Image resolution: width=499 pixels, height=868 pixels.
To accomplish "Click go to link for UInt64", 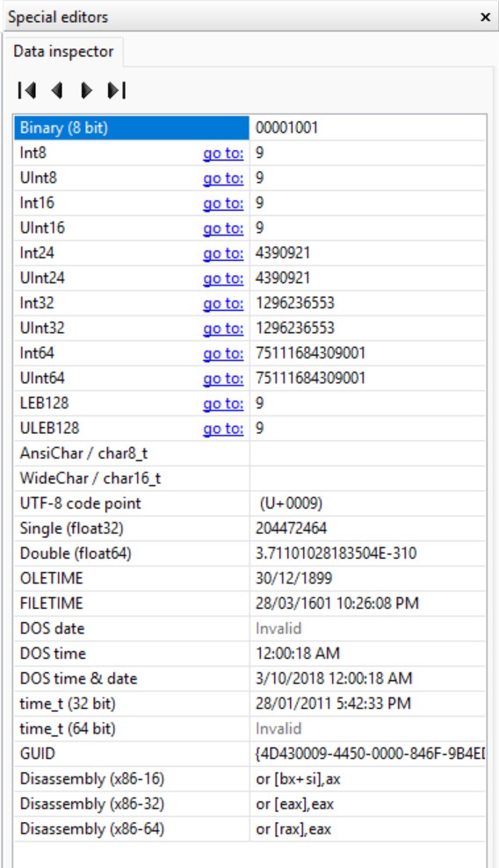I will [223, 379].
